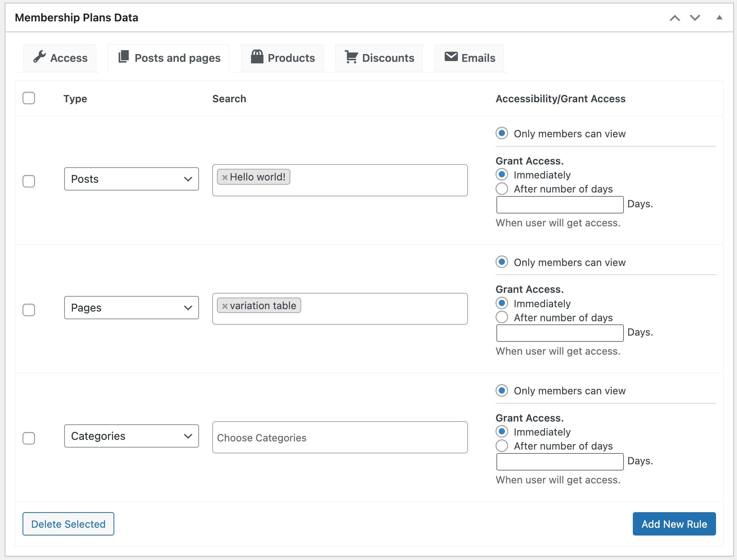The image size is (737, 560).
Task: Click the 'Type' column header
Action: pos(75,99)
